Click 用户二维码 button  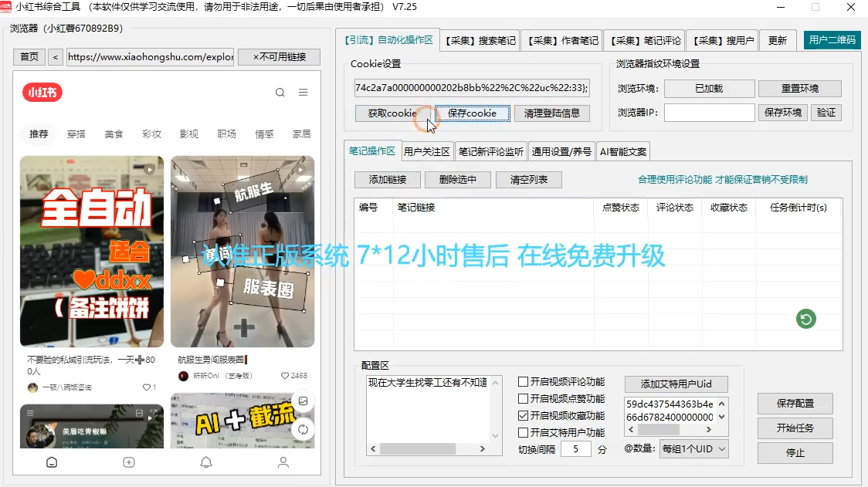[x=832, y=40]
